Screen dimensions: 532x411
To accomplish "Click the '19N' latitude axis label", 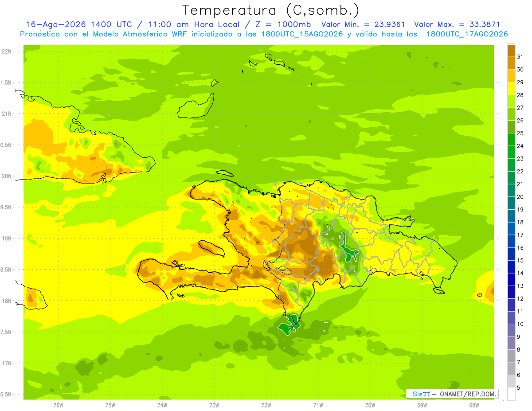I will (8, 239).
